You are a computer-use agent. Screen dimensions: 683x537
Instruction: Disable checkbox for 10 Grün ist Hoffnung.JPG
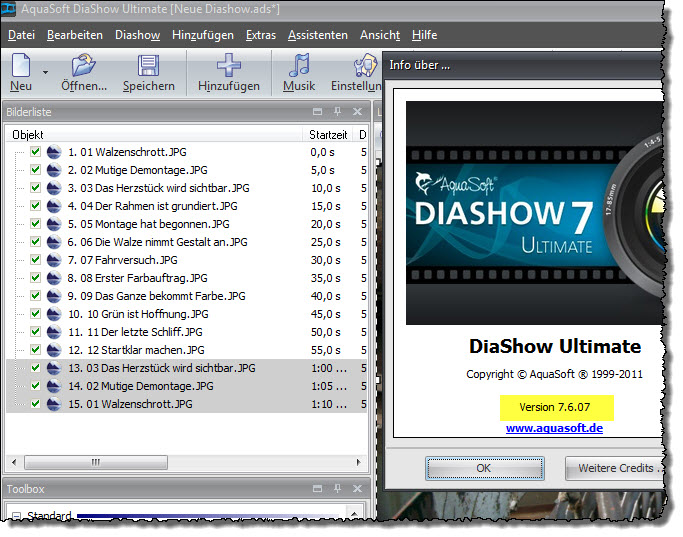click(x=36, y=314)
